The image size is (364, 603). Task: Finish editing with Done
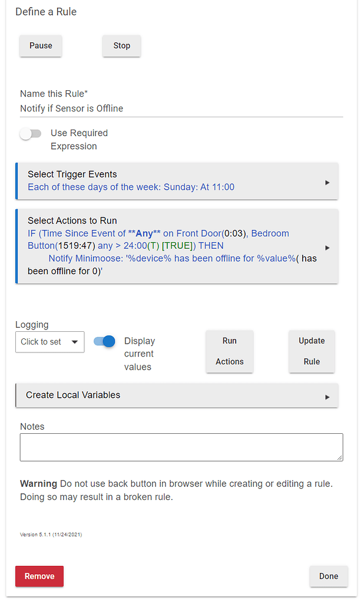[x=328, y=576]
